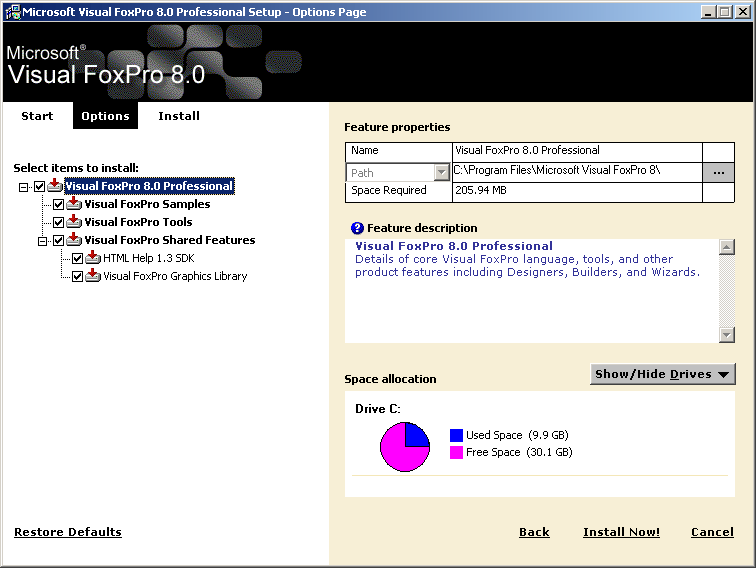This screenshot has width=756, height=568.
Task: Select Visual FoxPro Tools tree item
Action: click(x=138, y=222)
